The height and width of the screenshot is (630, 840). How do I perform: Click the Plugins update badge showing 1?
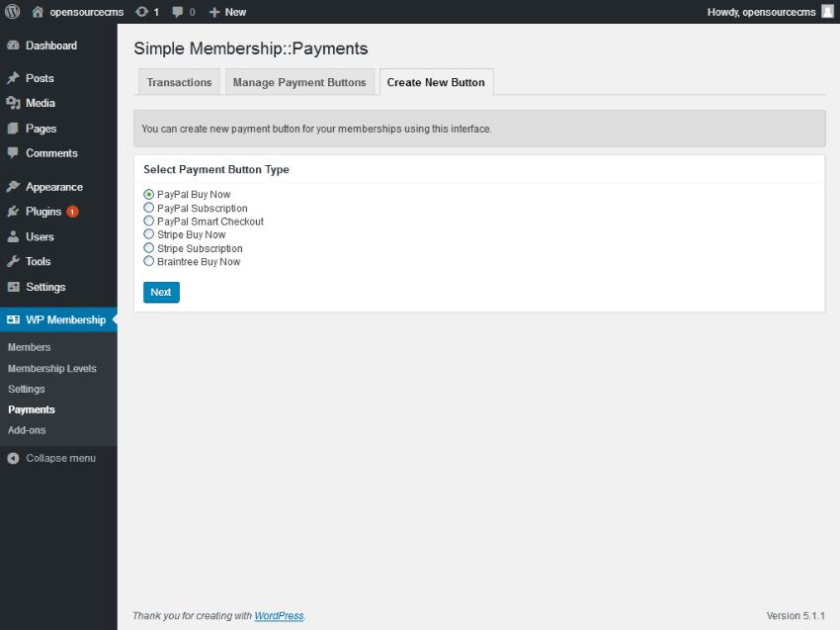pyautogui.click(x=72, y=212)
